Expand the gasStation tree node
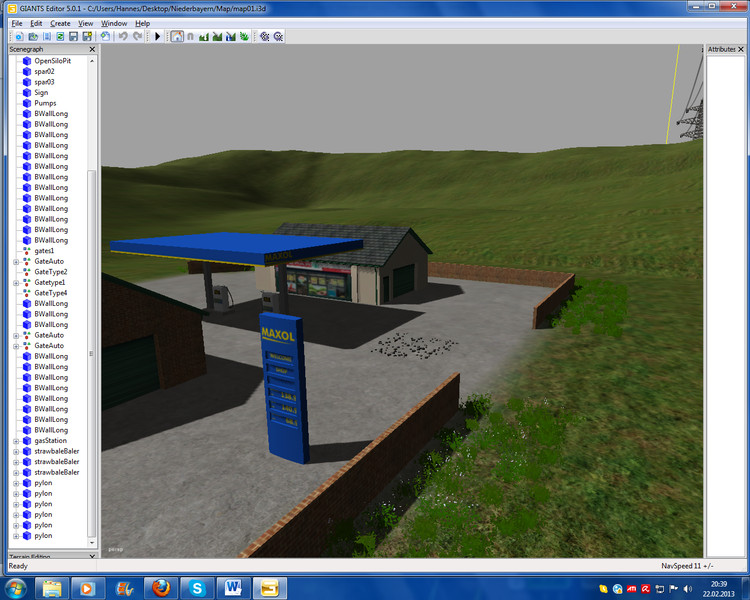750x600 pixels. coord(16,441)
